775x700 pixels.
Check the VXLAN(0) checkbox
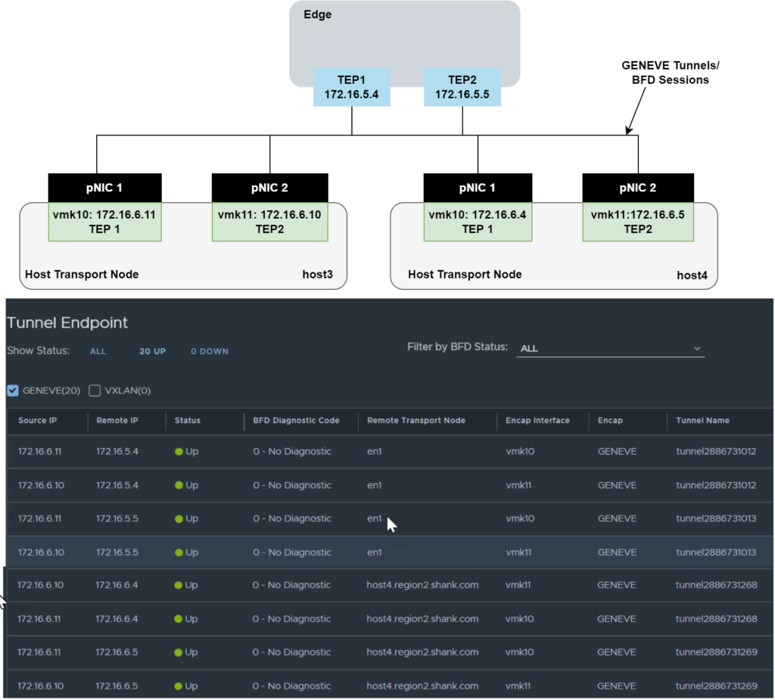point(94,390)
